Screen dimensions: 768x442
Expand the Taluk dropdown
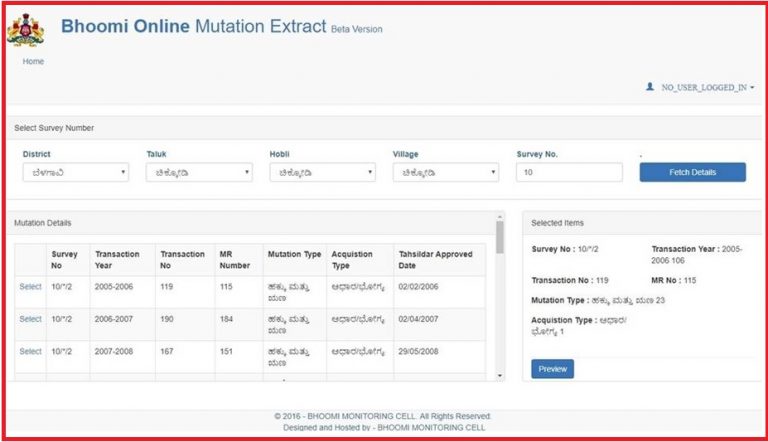[x=199, y=172]
